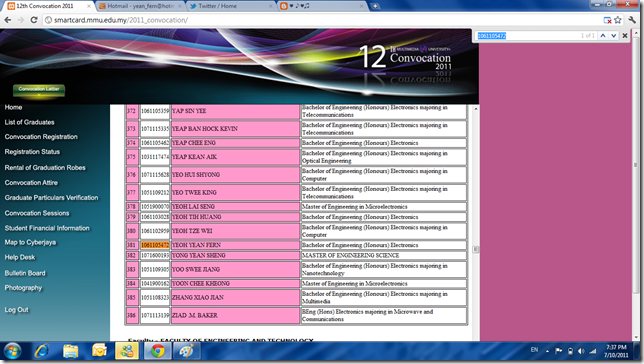
Task: Open the Help Desk link
Action: [20, 257]
